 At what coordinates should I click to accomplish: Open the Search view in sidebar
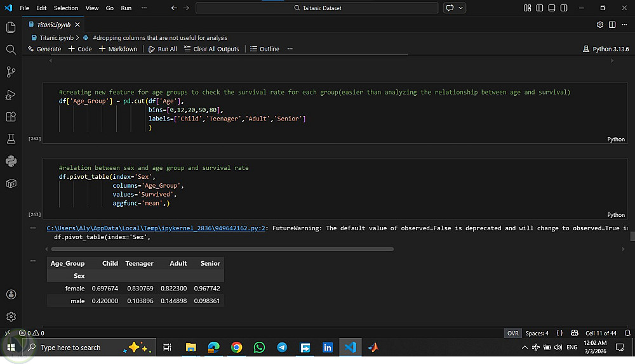10,49
